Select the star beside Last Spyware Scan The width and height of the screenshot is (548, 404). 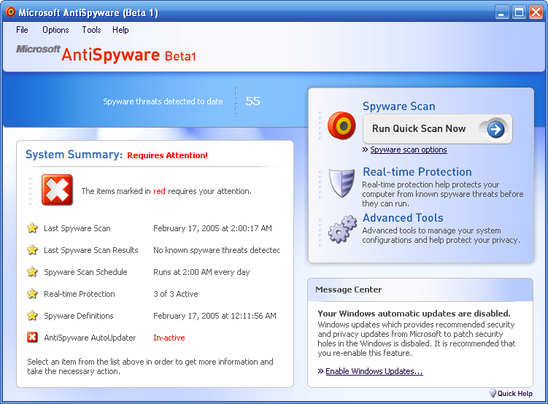(x=33, y=228)
